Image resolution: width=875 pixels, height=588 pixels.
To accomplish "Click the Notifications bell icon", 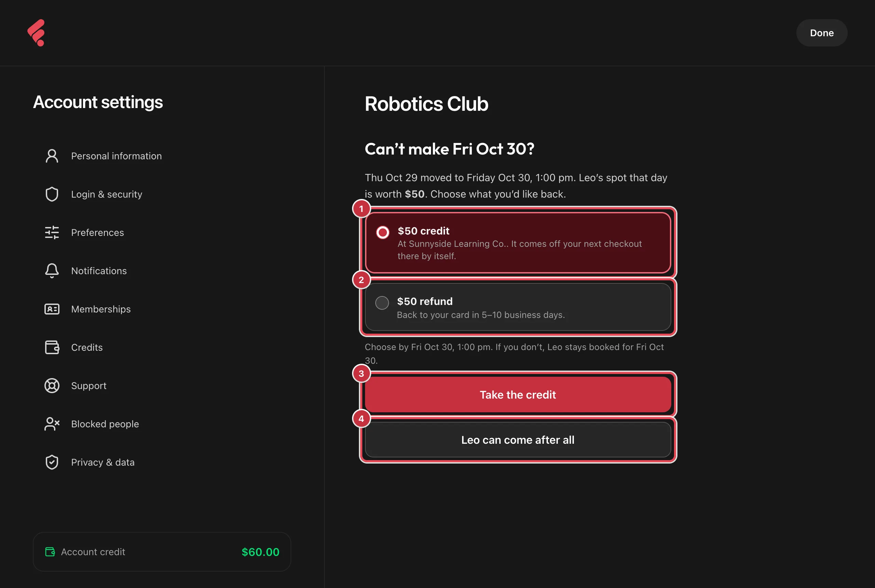I will 52,271.
